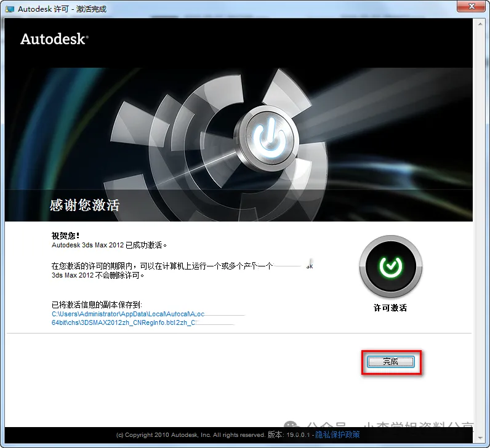490x448 pixels.
Task: Click the title bar application icon
Action: click(x=10, y=9)
